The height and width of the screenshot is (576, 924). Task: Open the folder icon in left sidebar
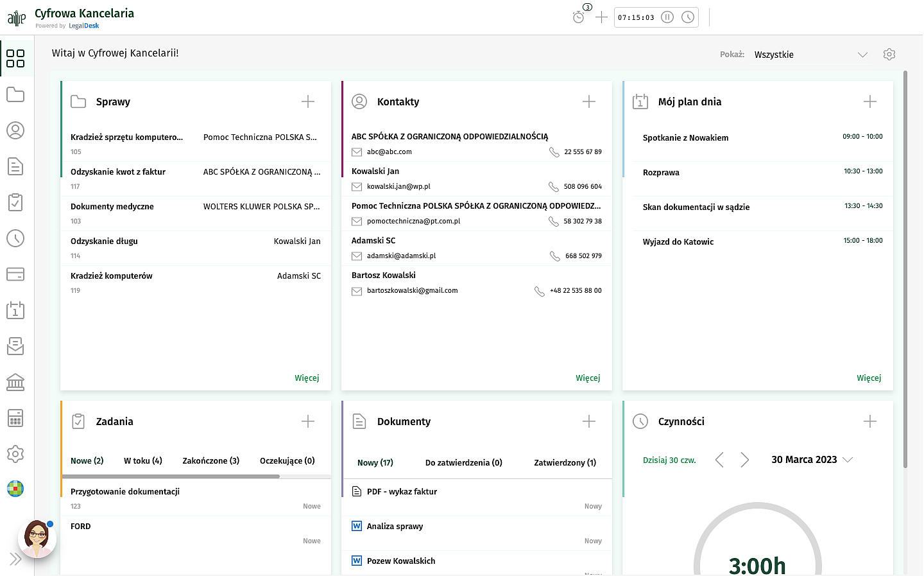click(15, 95)
